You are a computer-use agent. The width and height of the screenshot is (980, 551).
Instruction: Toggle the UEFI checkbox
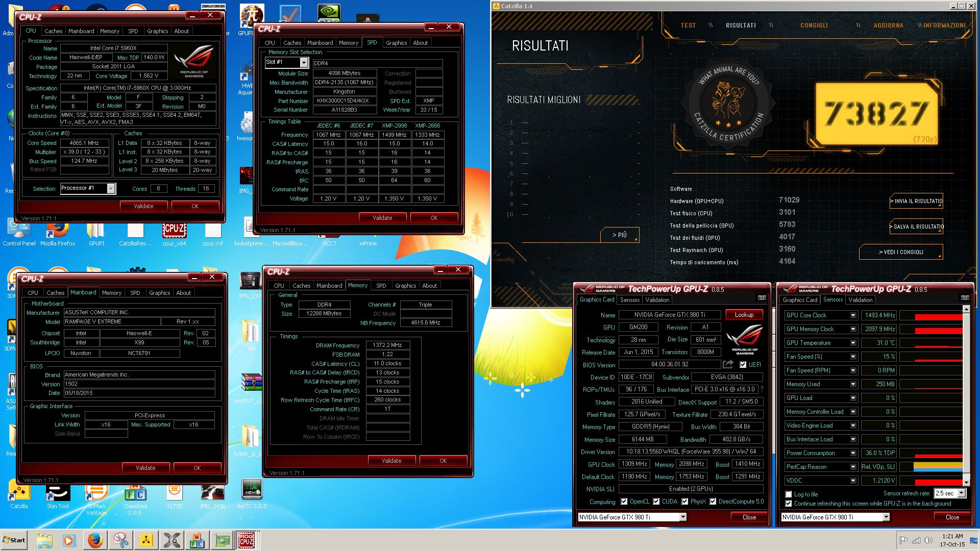pyautogui.click(x=743, y=365)
